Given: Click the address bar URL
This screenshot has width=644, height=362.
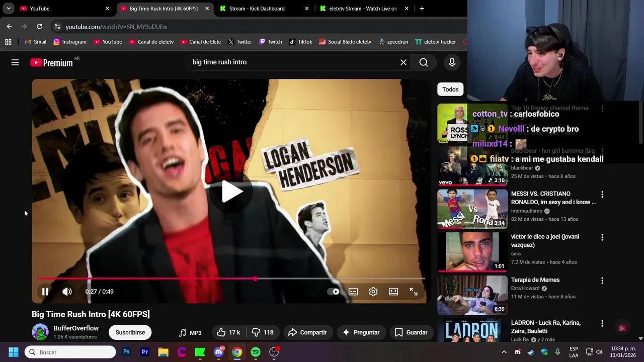Looking at the screenshot, I should coord(116,27).
